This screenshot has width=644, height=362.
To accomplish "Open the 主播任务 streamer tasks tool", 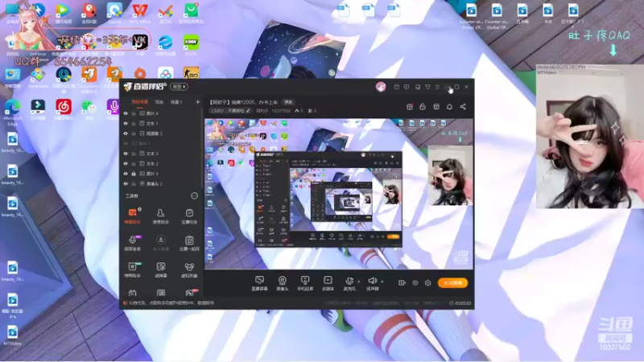I will coord(189,216).
